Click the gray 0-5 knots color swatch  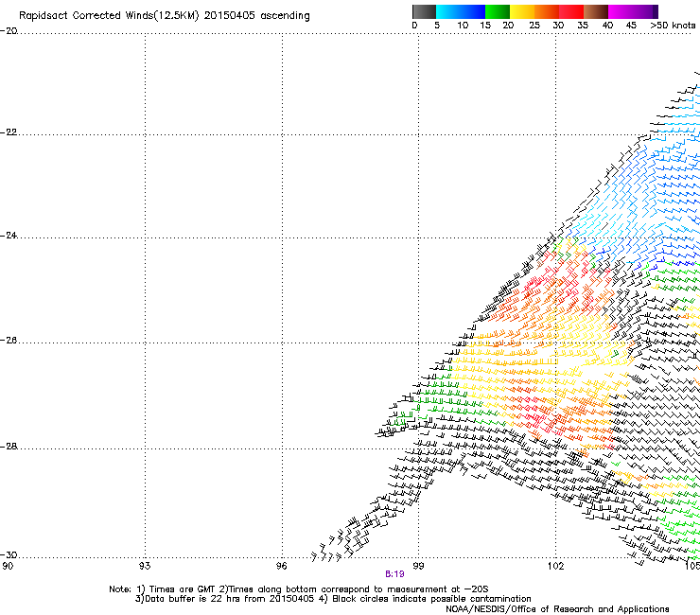pyautogui.click(x=424, y=11)
